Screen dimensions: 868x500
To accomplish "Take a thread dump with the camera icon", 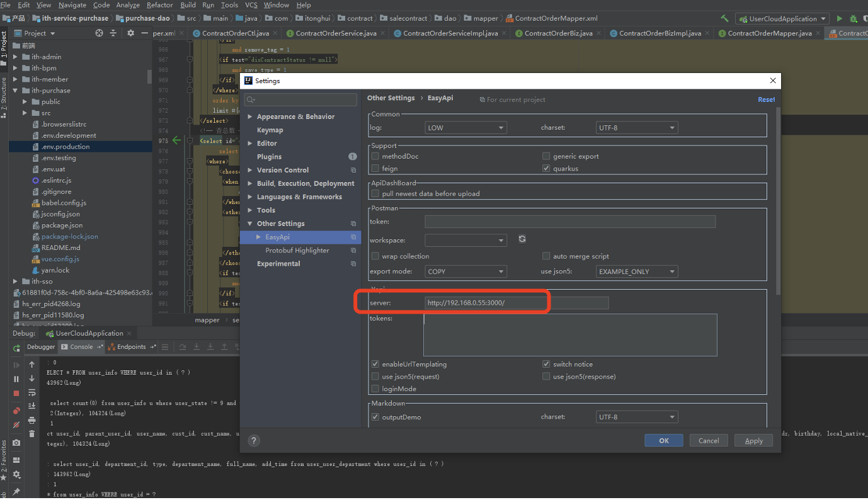I will (x=16, y=443).
